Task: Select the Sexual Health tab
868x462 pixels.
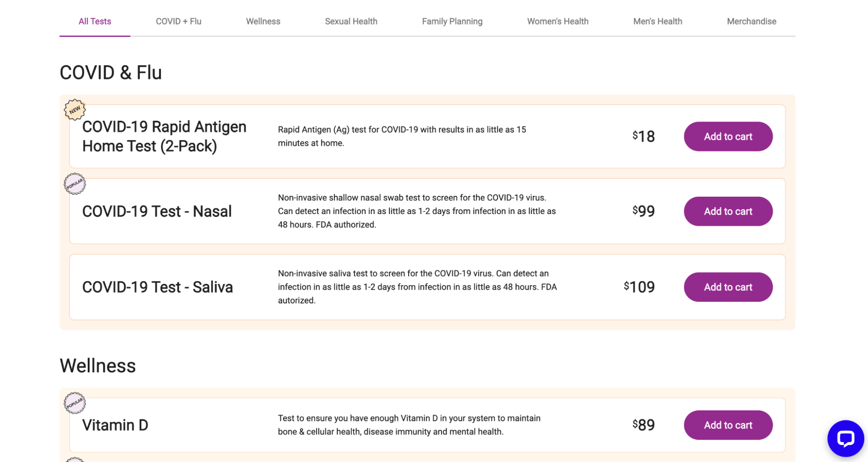Action: point(351,21)
